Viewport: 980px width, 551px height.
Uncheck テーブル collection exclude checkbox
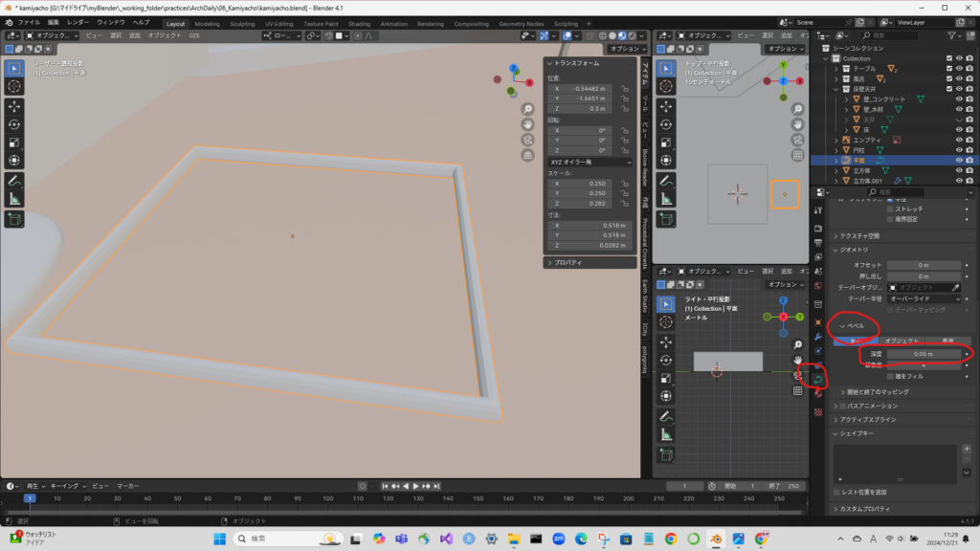949,69
